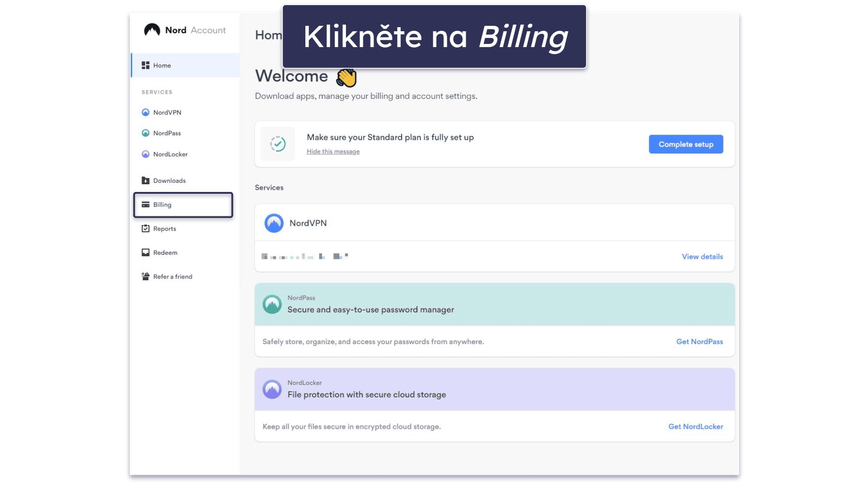Viewport: 868px width, 484px height.
Task: Click the Redeem icon in sidebar
Action: (145, 253)
